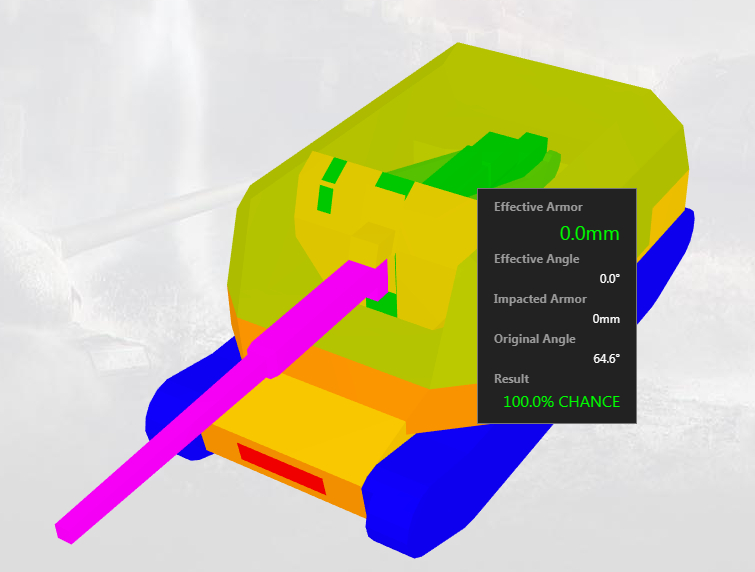The height and width of the screenshot is (572, 755).
Task: Click the '0mm' impacted armor value
Action: pos(606,319)
